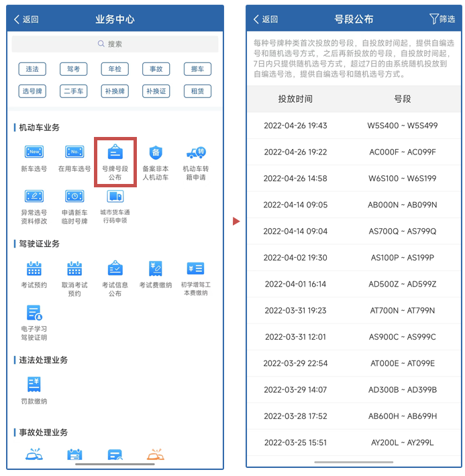The height and width of the screenshot is (476, 465).
Task: Select the 违法 quick tag
Action: pos(32,69)
